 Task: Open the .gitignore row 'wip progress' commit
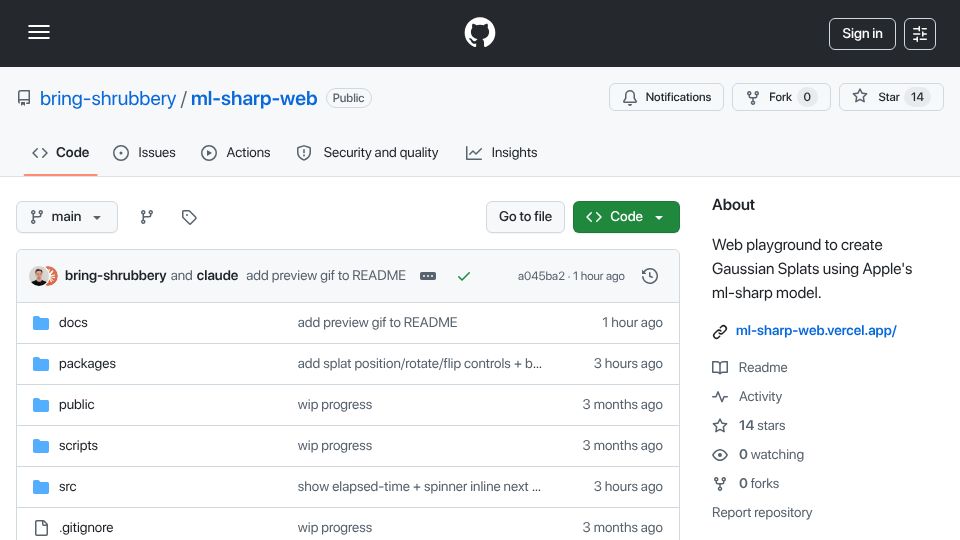point(335,528)
